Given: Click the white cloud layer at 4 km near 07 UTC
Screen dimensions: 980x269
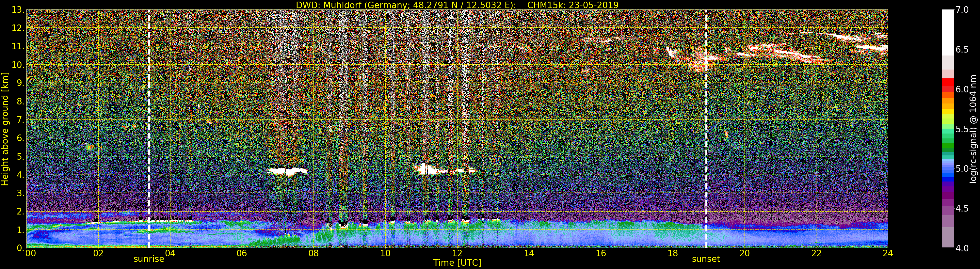Looking at the screenshot, I should tap(286, 171).
